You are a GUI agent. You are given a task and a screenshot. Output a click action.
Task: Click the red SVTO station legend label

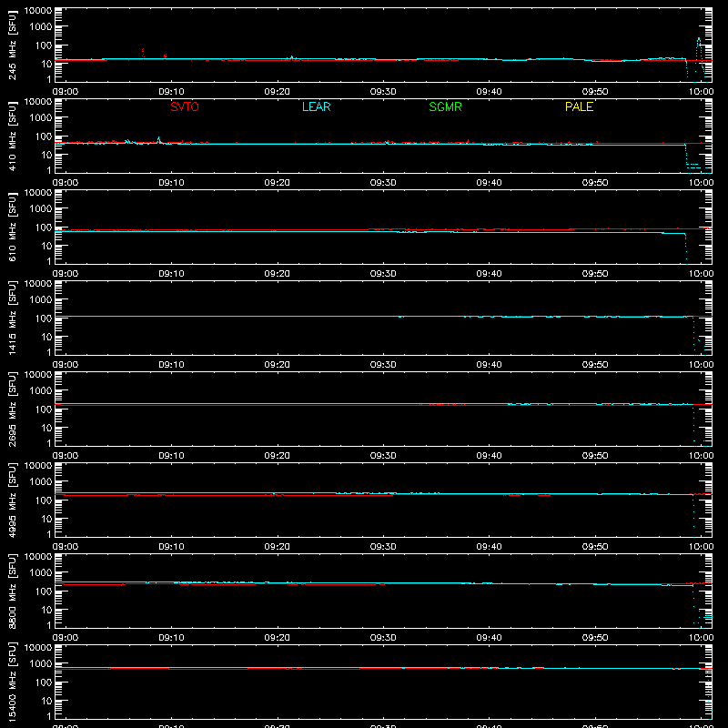[x=185, y=106]
